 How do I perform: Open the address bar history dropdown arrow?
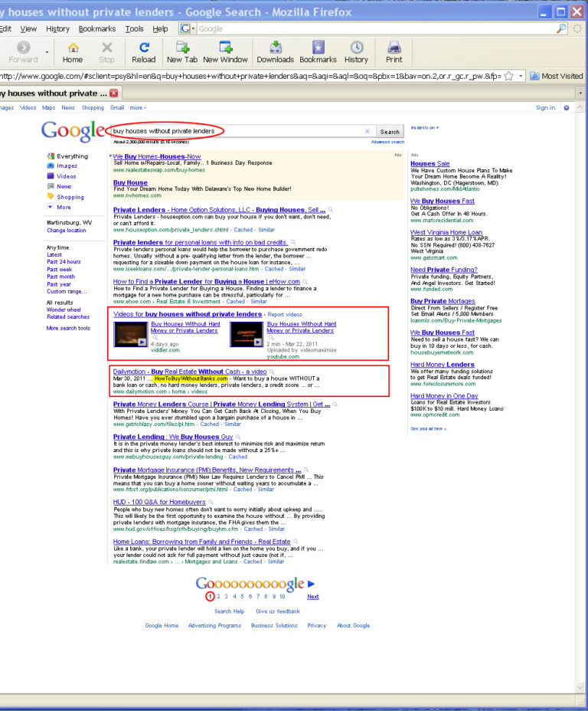pos(521,76)
